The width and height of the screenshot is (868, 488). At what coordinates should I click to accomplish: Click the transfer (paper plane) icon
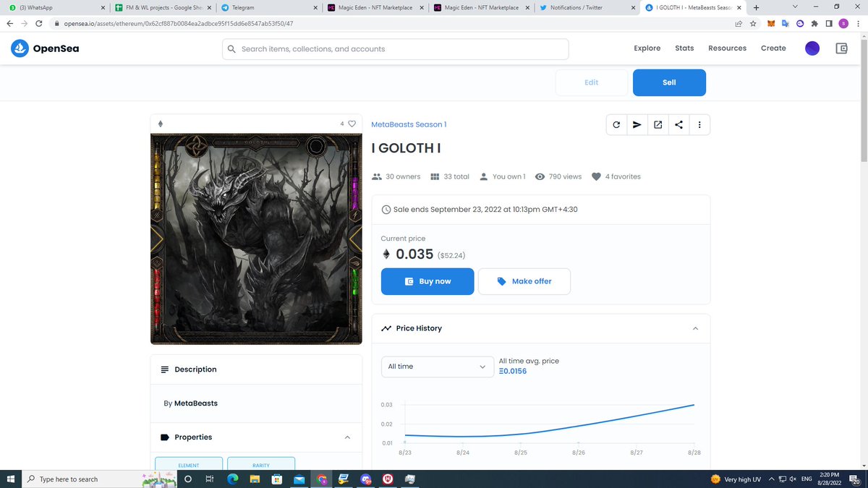point(637,124)
